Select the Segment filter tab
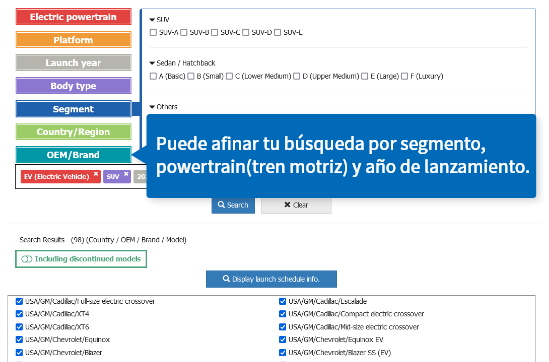The height and width of the screenshot is (362, 549). (x=74, y=109)
